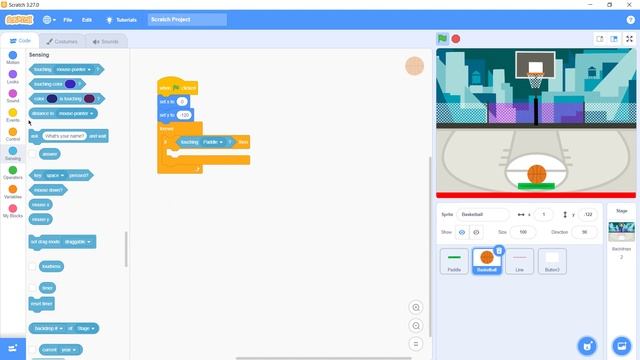Click the sprite Direction field
The width and height of the screenshot is (640, 360).
[584, 232]
